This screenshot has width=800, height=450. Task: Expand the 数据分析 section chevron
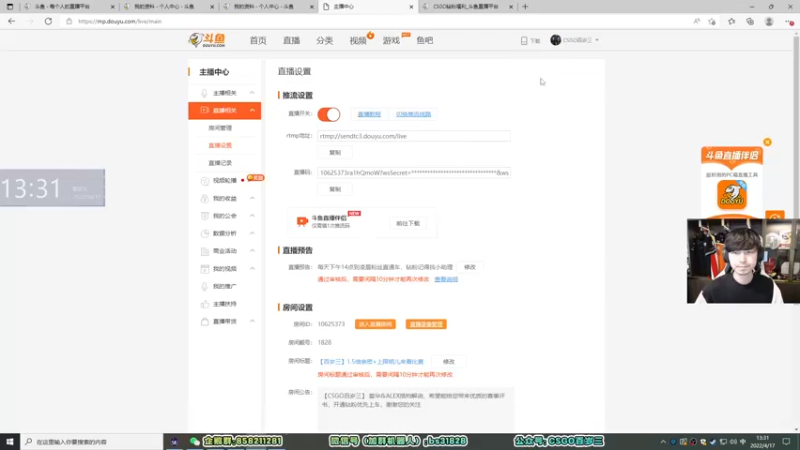pos(252,234)
